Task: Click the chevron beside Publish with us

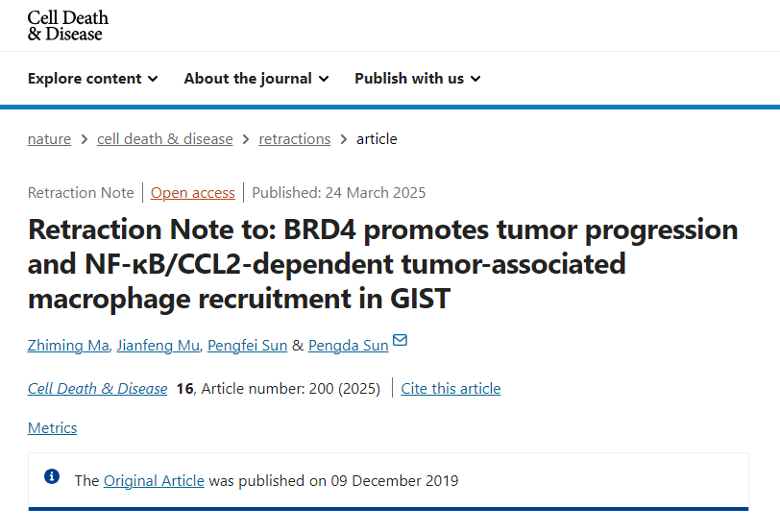Action: click(476, 79)
